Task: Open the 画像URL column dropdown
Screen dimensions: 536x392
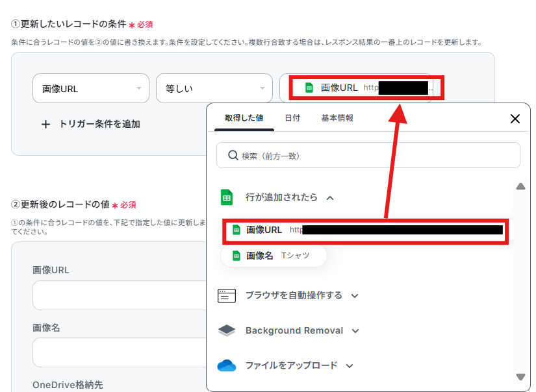Action: click(91, 88)
